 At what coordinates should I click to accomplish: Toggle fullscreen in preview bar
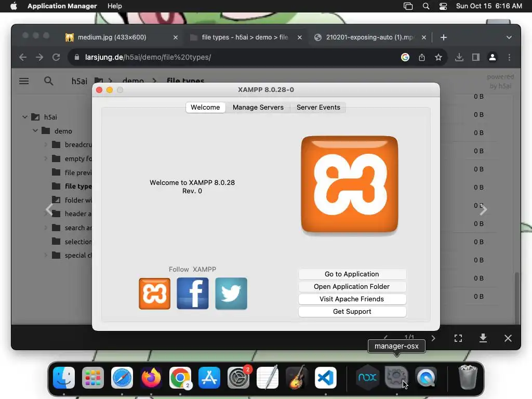(x=458, y=338)
